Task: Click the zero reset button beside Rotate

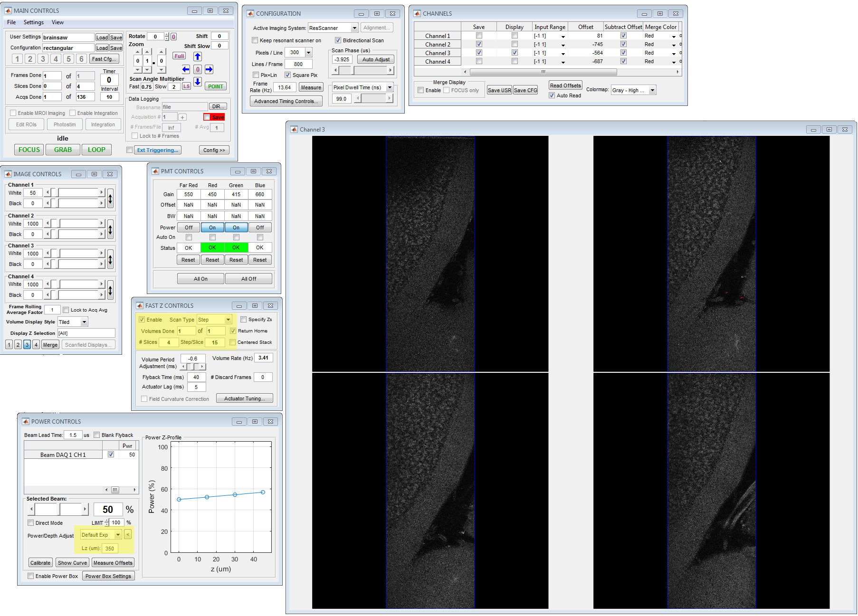Action: click(174, 37)
